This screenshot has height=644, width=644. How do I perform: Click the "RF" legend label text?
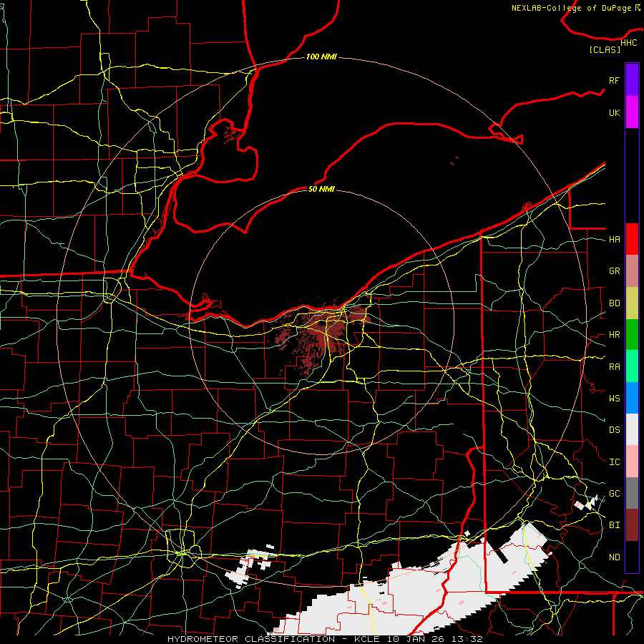614,80
